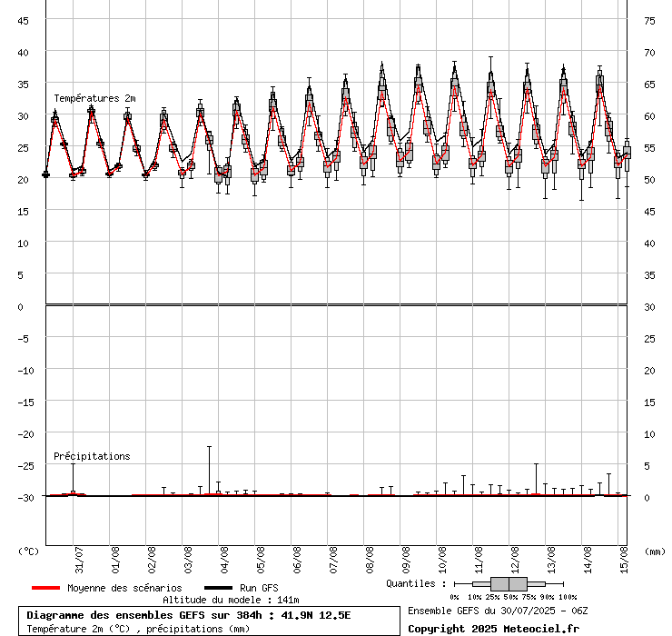The image size is (672, 636).
Task: Click the '50%' quantile legend label
Action: (510, 597)
